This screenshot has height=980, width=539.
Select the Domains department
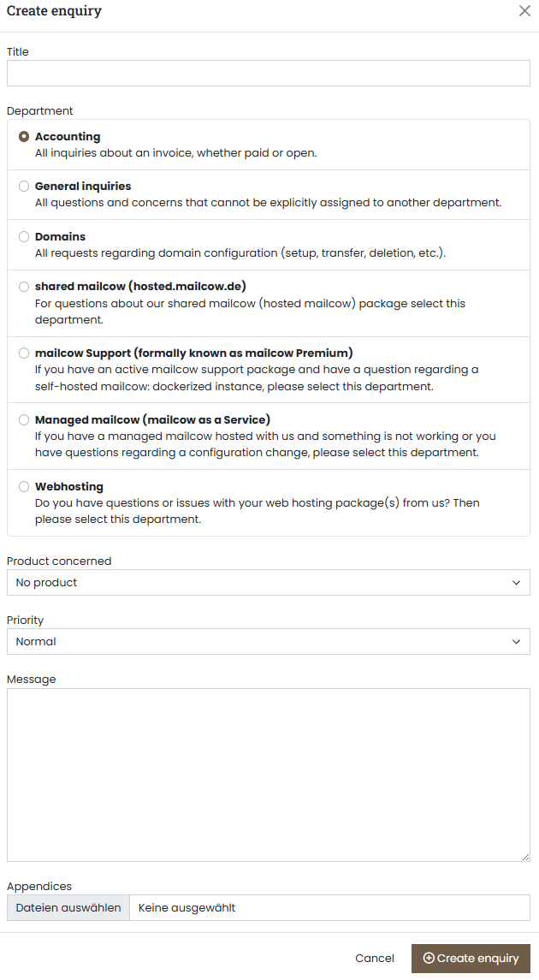coord(24,236)
